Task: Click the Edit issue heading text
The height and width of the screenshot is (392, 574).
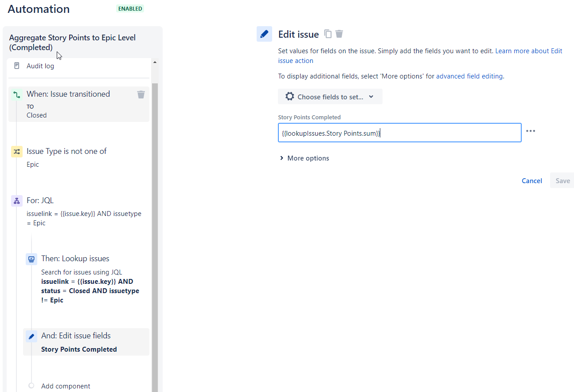Action: tap(298, 34)
